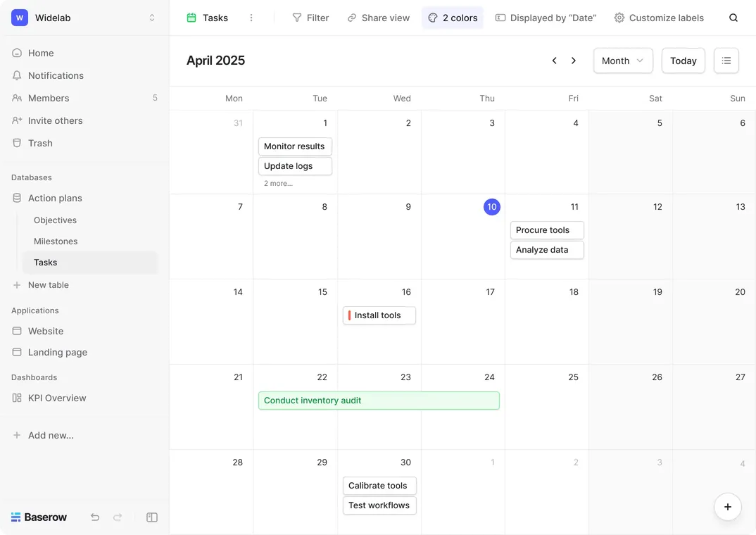Open the Month view dropdown
Screen dimensions: 756x535
[x=623, y=61]
